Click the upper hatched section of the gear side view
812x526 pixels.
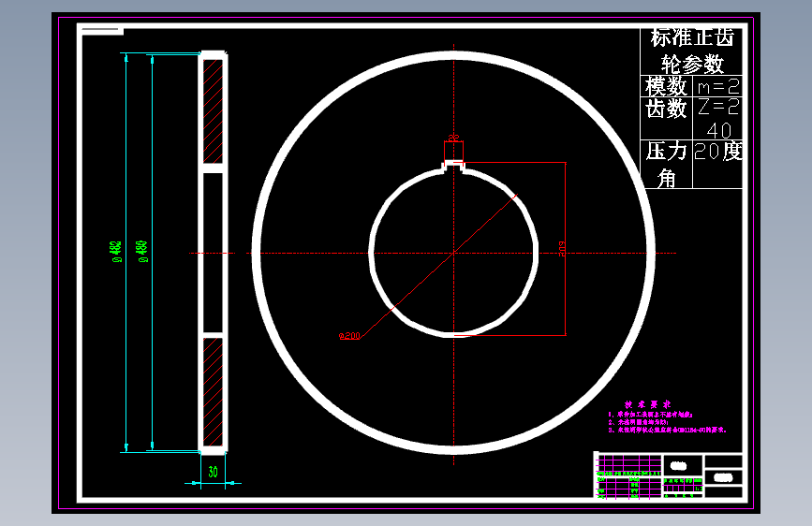213,111
